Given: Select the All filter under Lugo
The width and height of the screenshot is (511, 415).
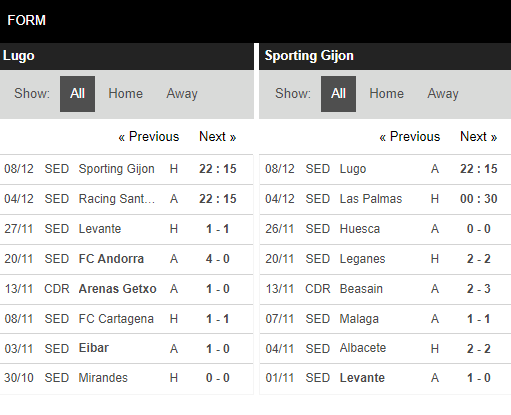Looking at the screenshot, I should pos(77,94).
